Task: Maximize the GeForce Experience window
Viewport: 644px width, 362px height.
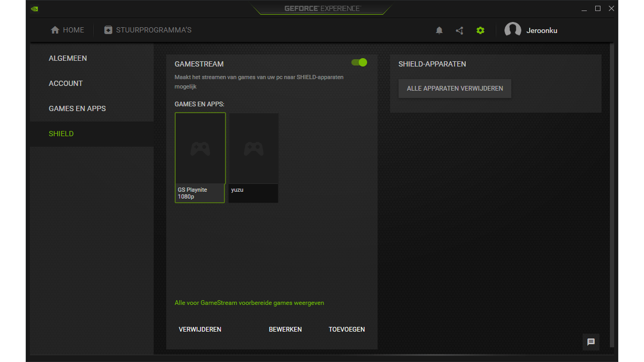Action: point(598,8)
